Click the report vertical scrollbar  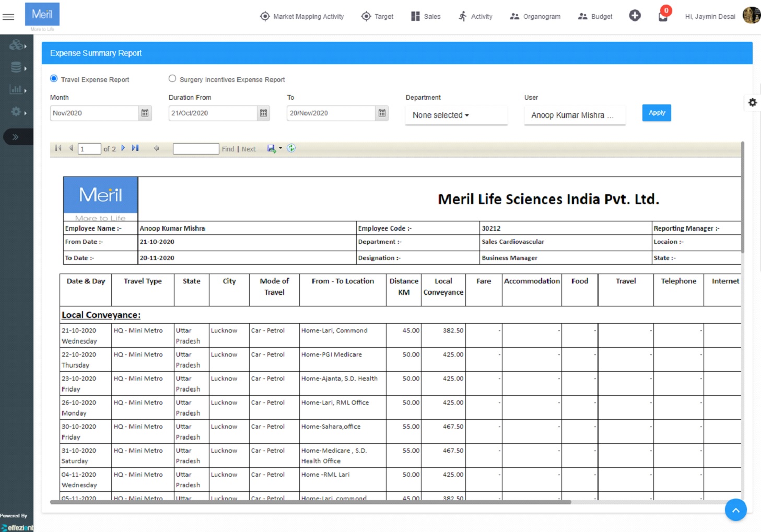(x=742, y=197)
